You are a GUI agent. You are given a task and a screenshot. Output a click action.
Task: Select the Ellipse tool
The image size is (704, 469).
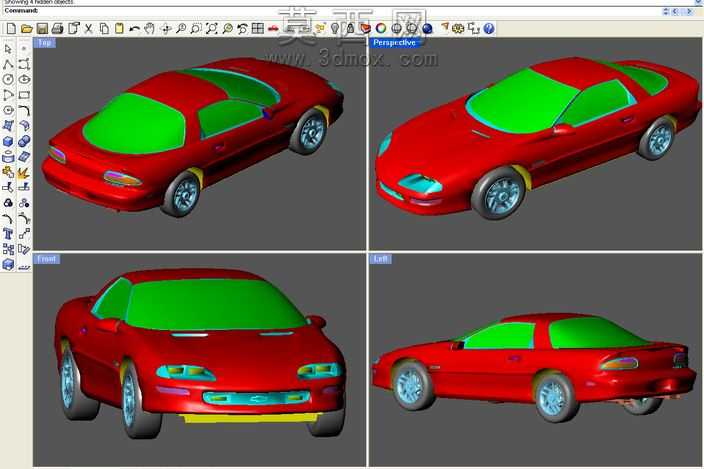pos(24,79)
